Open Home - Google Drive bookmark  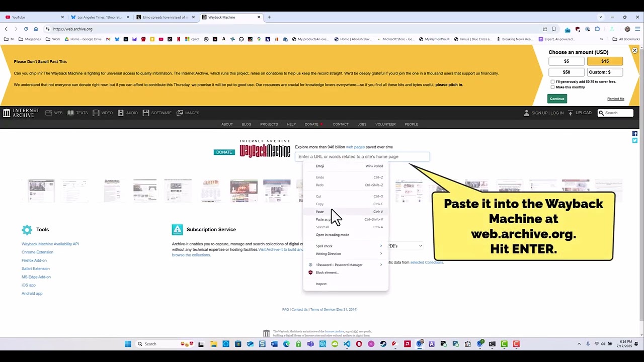[x=83, y=39]
